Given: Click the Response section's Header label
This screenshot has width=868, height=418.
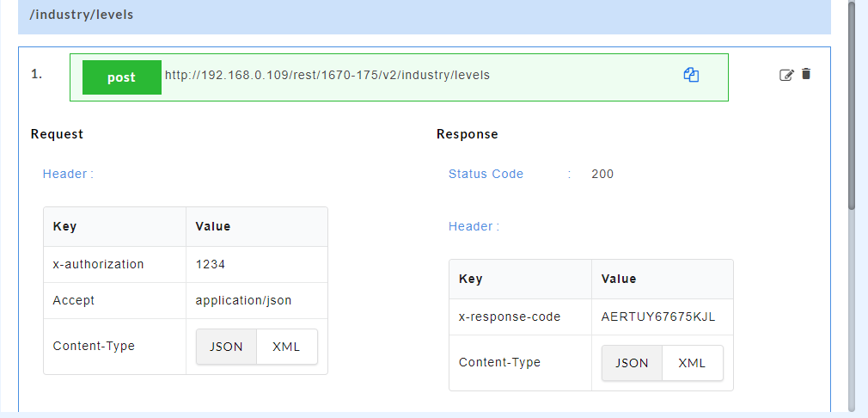Looking at the screenshot, I should 474,226.
